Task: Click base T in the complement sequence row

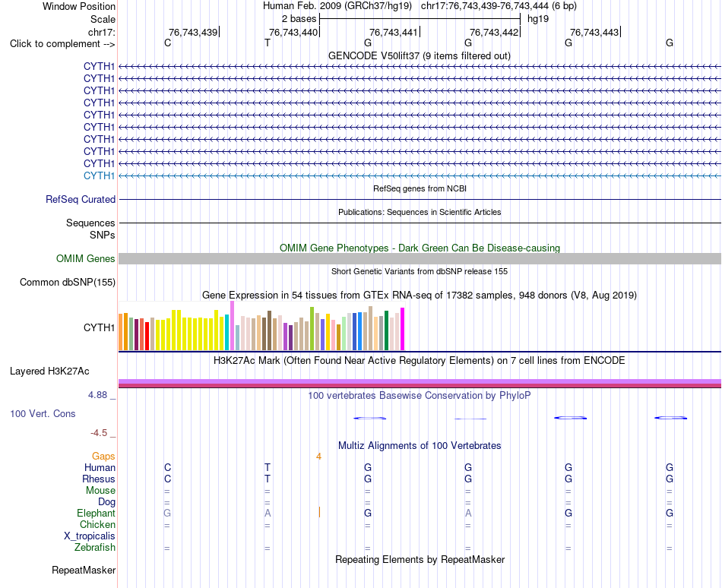Action: [x=267, y=43]
